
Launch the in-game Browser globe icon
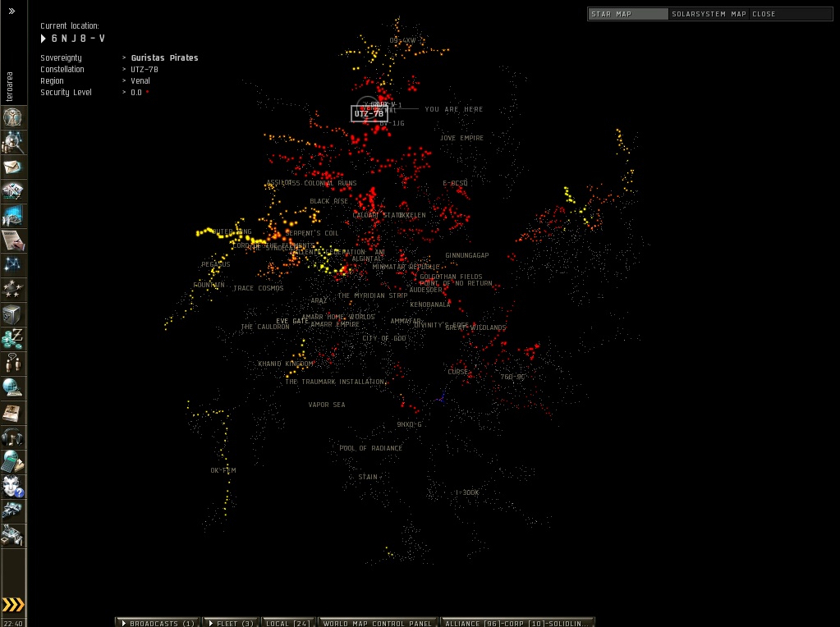coord(13,387)
